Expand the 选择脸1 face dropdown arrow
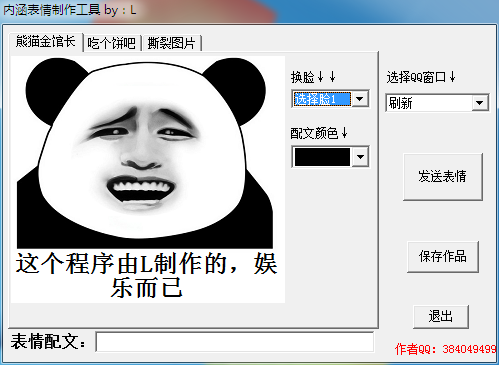Screen dimensions: 499x365 359,99
